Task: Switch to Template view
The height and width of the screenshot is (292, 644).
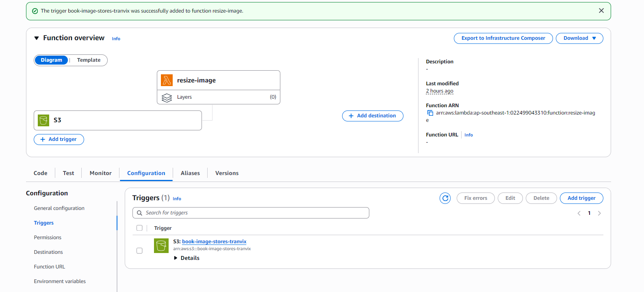Action: 89,60
